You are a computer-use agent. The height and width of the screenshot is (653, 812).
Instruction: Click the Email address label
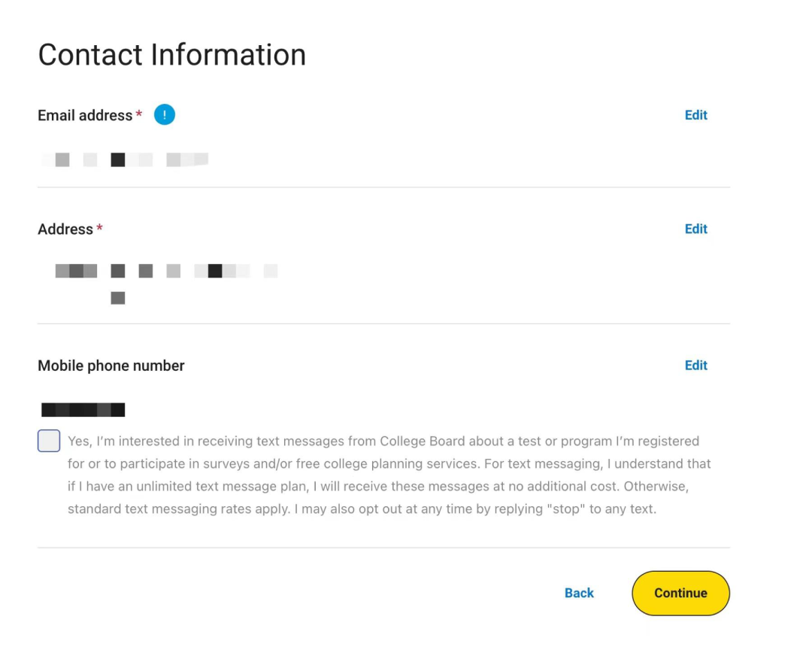point(85,115)
